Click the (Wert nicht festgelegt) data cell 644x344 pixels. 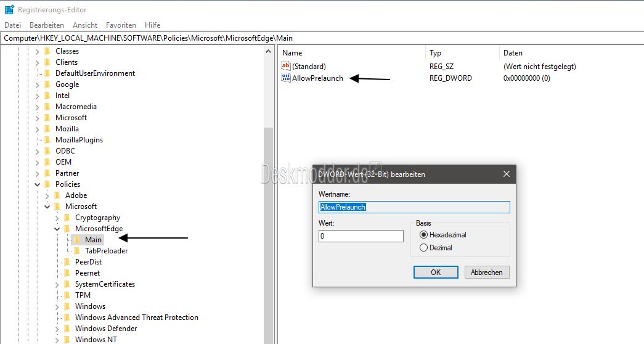[x=540, y=66]
